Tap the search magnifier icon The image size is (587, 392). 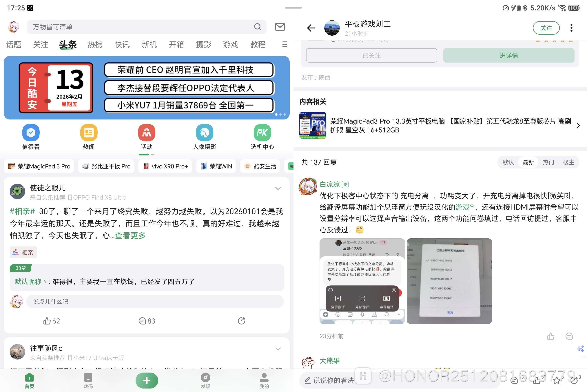point(258,27)
